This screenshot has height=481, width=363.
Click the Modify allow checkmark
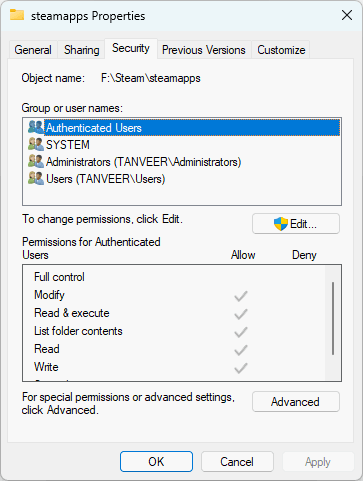pos(241,296)
